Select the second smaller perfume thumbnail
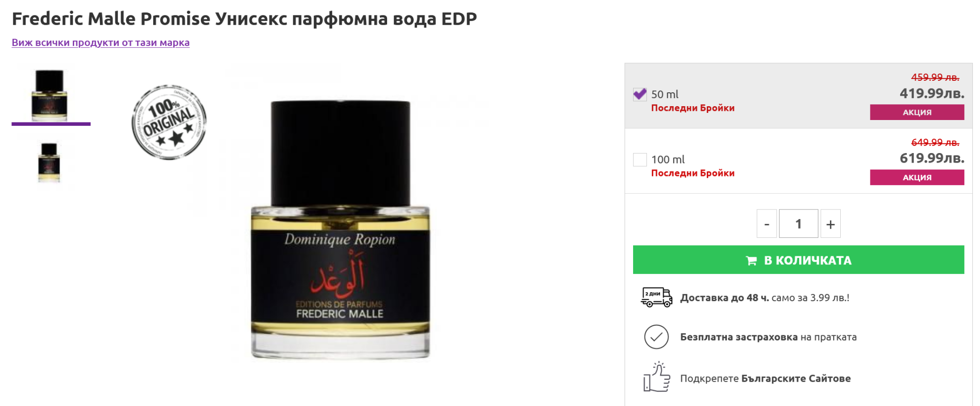This screenshot has width=980, height=406. tap(49, 163)
